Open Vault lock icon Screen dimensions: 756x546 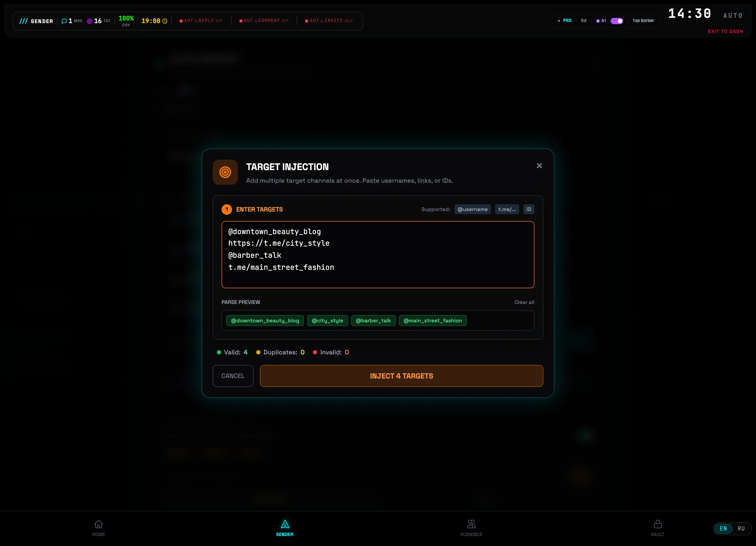(x=657, y=524)
